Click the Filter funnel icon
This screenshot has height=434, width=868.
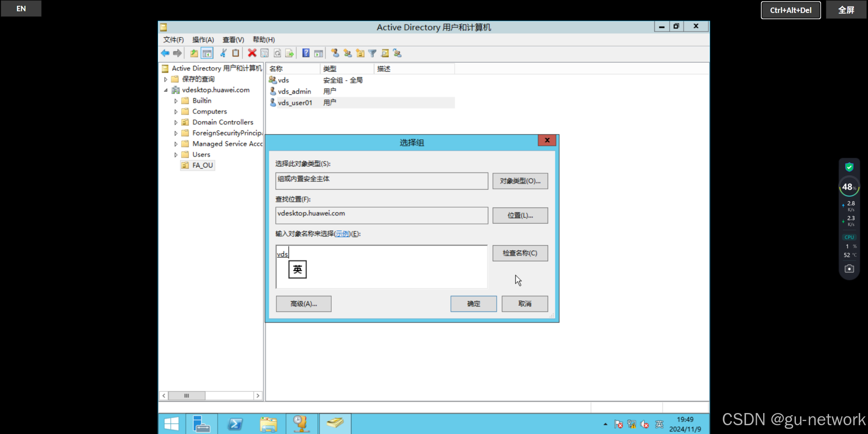coord(372,53)
